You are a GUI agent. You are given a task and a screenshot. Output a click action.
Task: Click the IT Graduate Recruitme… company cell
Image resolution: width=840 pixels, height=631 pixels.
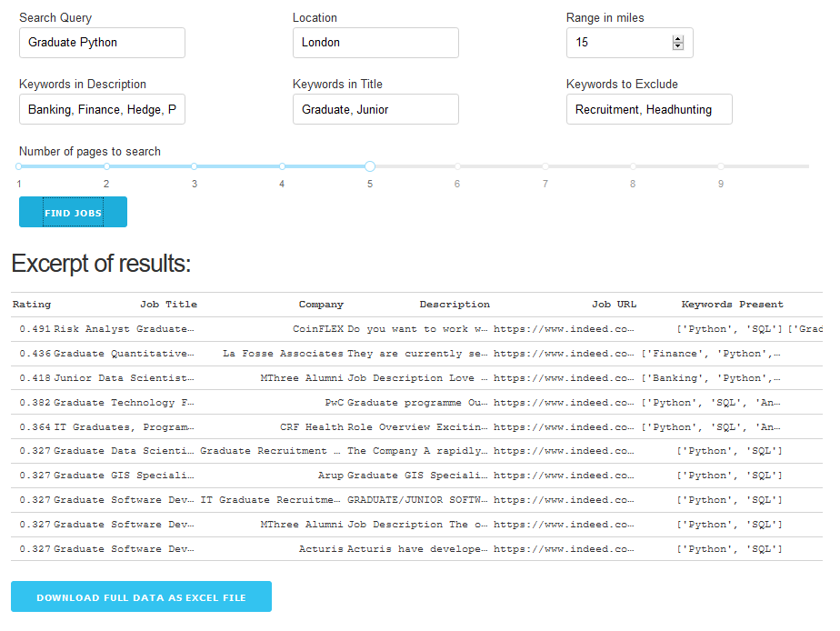[271, 500]
